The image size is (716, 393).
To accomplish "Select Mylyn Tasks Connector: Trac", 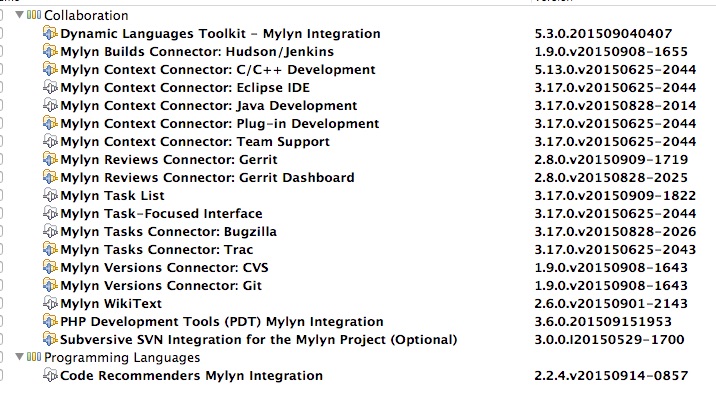I will click(x=157, y=250).
